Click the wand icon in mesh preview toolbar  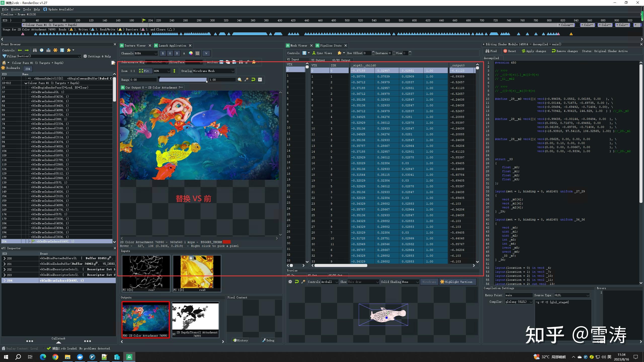coord(303,282)
